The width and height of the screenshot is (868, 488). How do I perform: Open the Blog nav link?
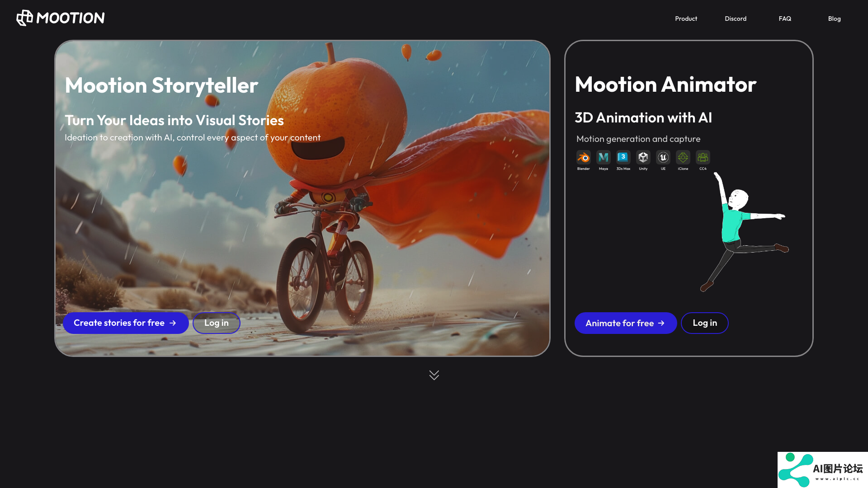point(834,19)
